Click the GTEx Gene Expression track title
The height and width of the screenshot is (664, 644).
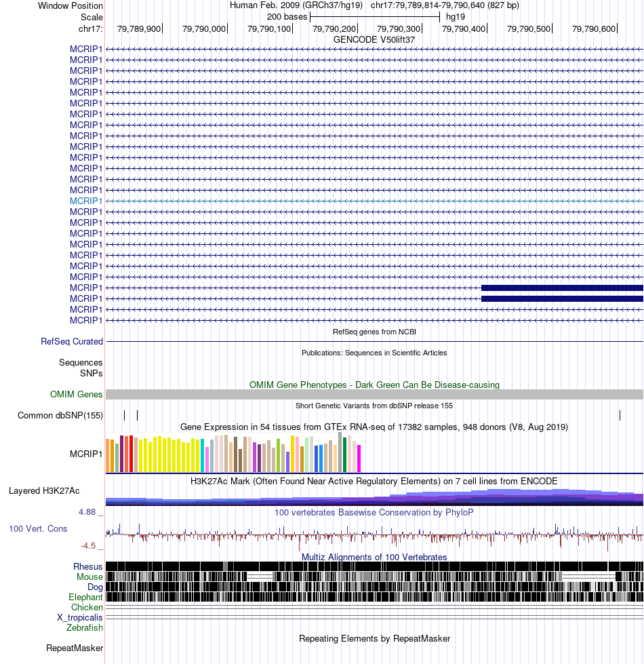(374, 427)
